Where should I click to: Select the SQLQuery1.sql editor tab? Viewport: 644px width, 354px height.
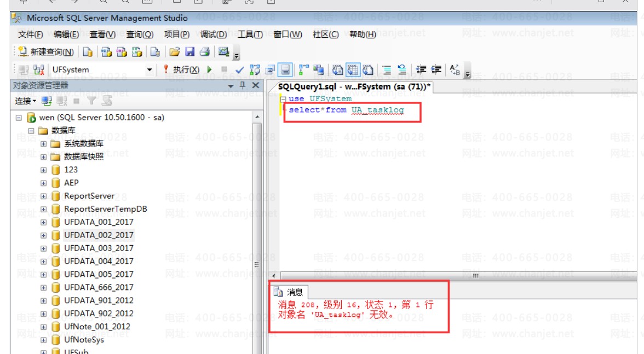pyautogui.click(x=354, y=87)
